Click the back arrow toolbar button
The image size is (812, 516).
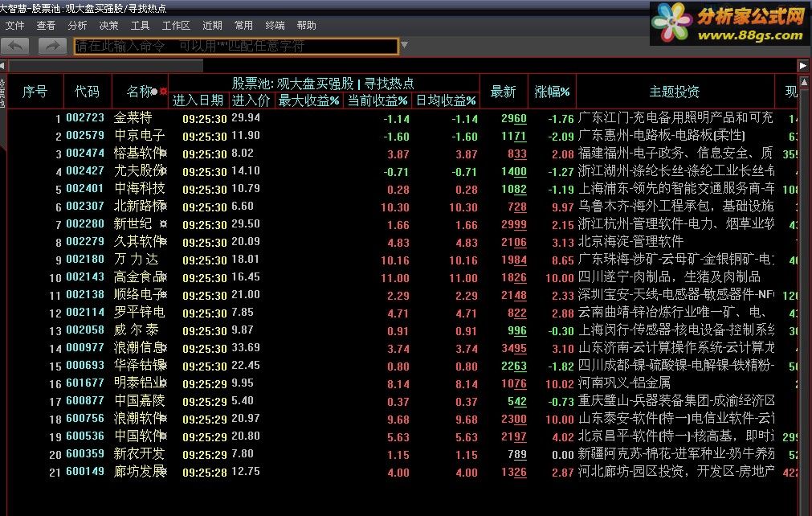[15, 46]
